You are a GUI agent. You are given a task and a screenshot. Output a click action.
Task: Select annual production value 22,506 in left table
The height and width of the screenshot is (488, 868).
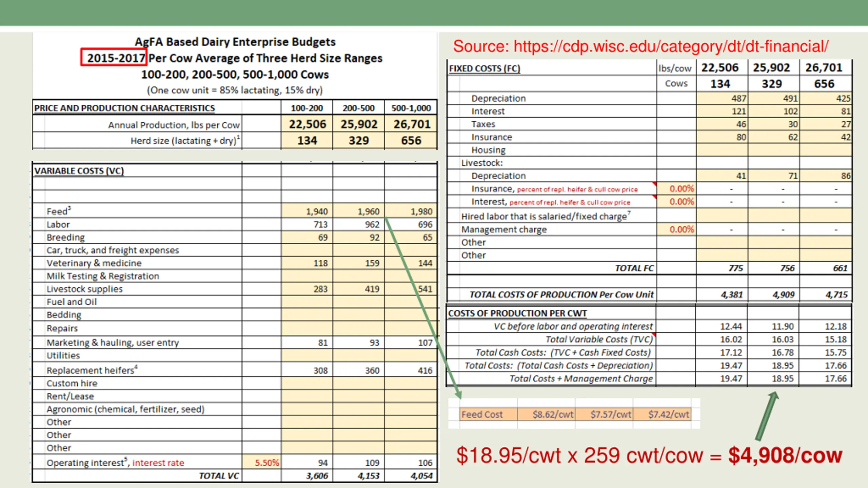point(307,124)
